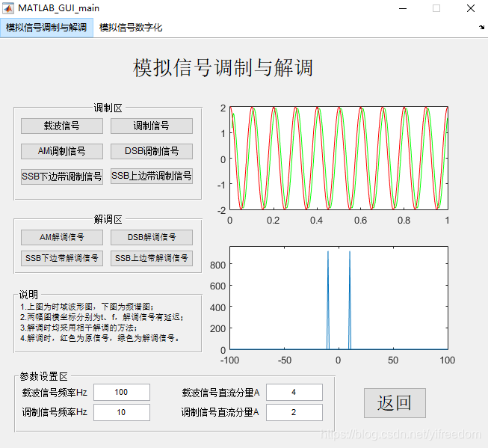The height and width of the screenshot is (448, 488).
Task: Click the 载波信号 button
Action: [x=62, y=126]
